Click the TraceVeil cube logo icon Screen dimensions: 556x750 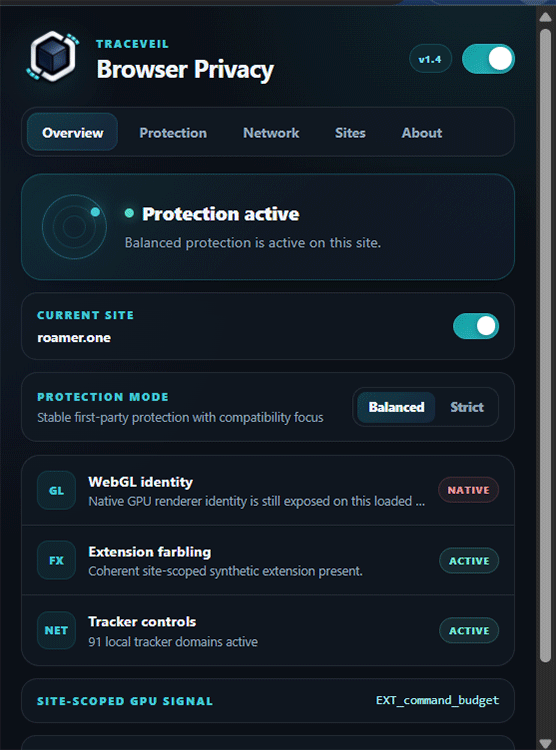click(53, 56)
